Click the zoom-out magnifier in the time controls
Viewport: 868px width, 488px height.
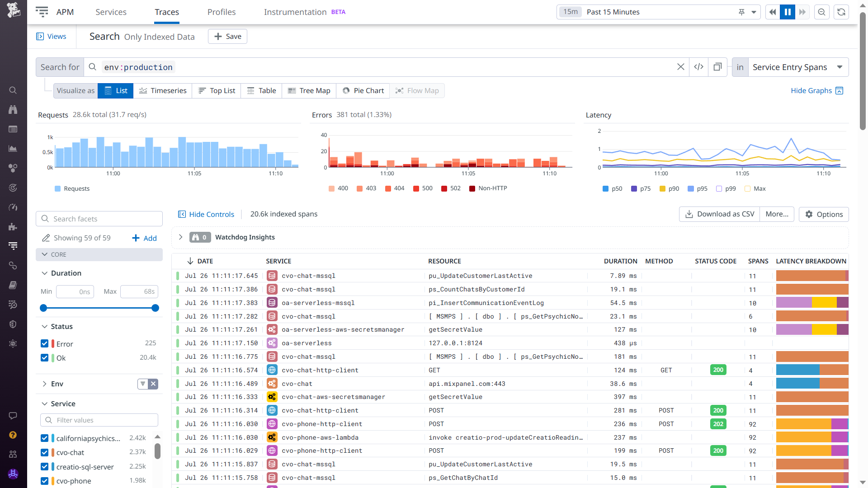click(x=821, y=12)
